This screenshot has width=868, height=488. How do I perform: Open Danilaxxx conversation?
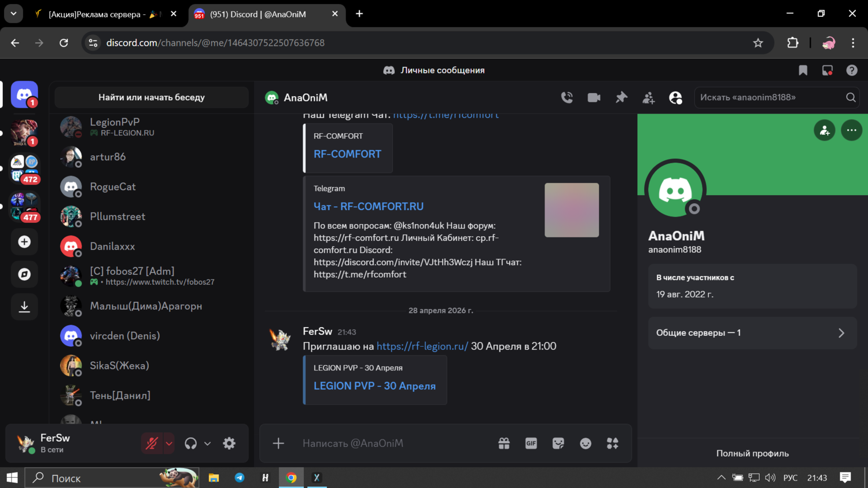pos(152,246)
